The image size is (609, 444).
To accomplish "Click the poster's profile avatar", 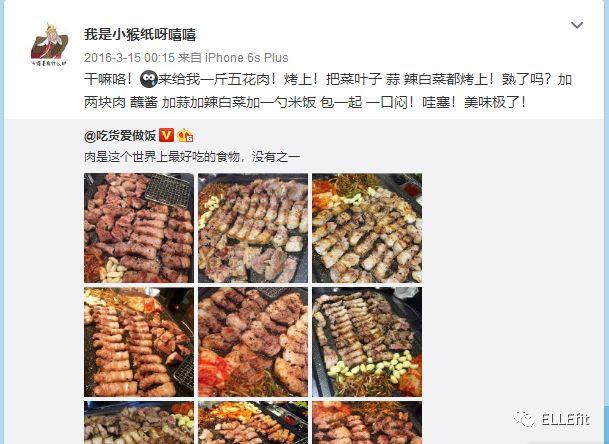I will 49,45.
